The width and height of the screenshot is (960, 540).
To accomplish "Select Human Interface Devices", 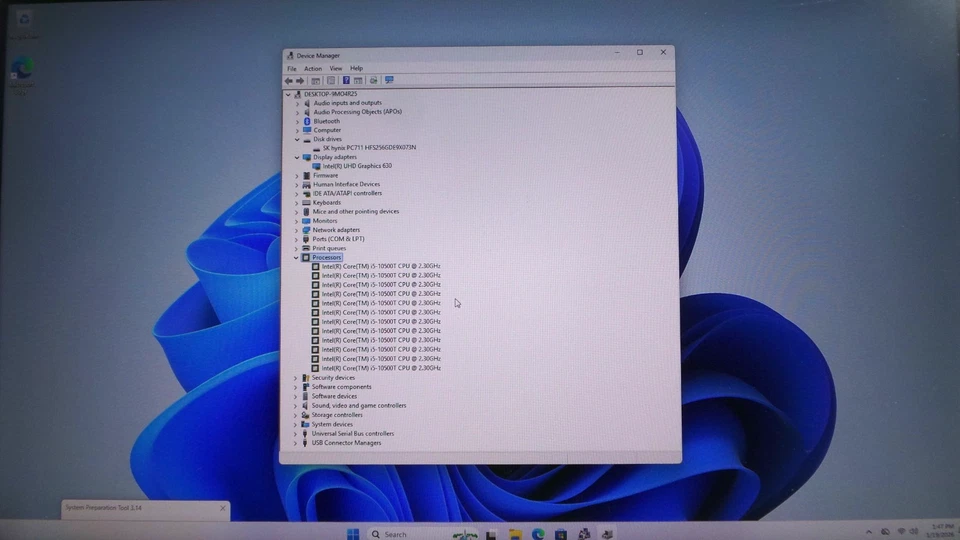I will click(346, 184).
